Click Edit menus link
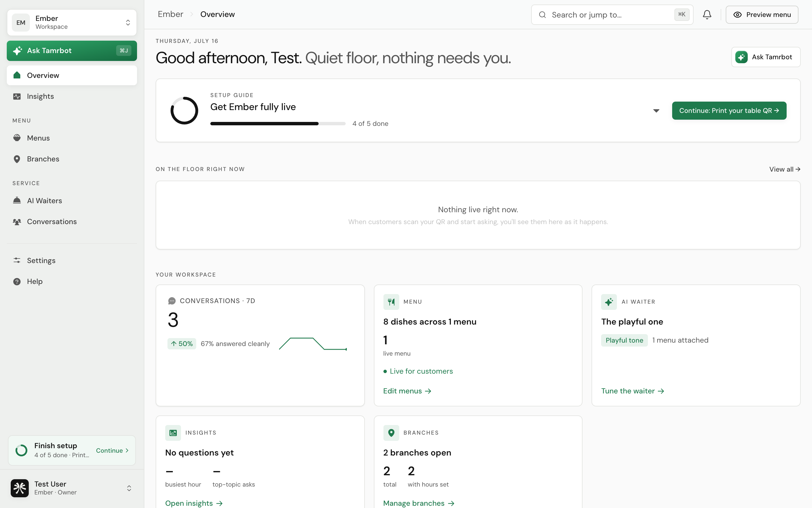This screenshot has height=508, width=812. [x=407, y=391]
